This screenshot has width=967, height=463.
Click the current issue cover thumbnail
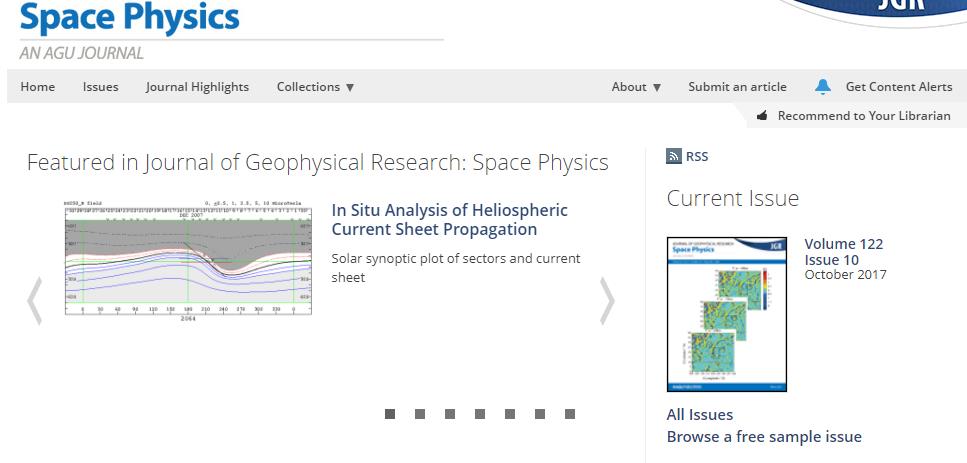coord(727,314)
